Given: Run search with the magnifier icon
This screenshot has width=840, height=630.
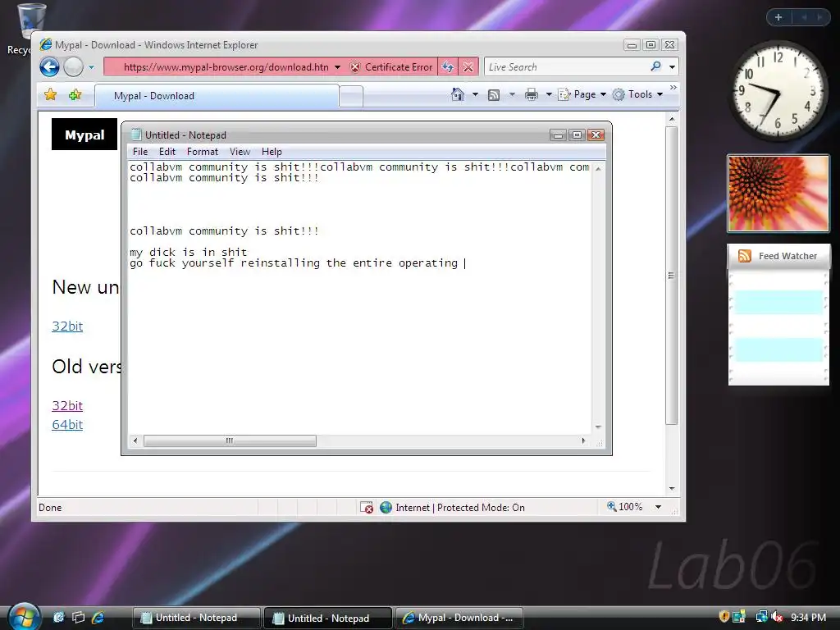Looking at the screenshot, I should coord(655,66).
